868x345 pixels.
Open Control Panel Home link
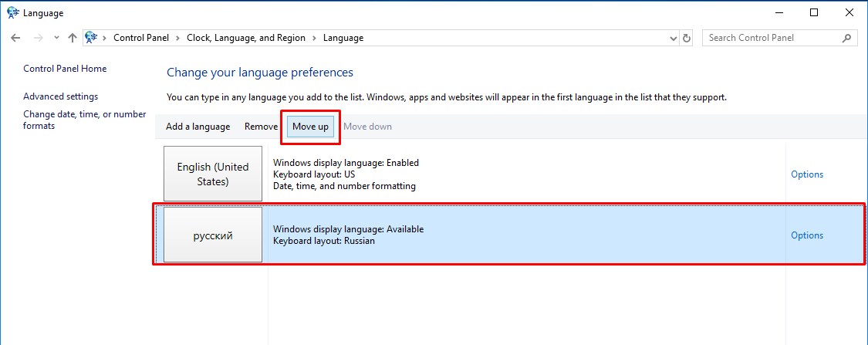pos(65,69)
